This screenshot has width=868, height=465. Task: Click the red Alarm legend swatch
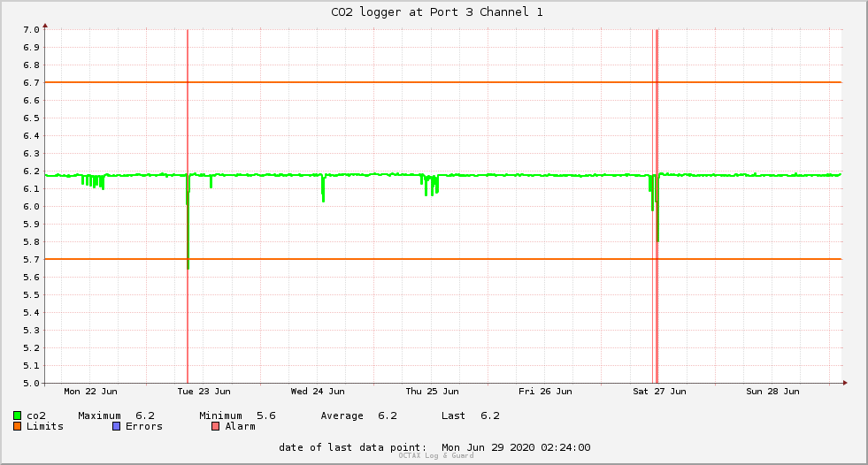[216, 426]
